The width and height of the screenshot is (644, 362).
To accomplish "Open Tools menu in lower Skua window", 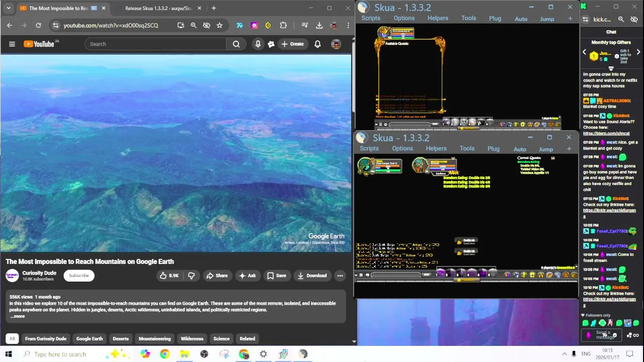I will (x=467, y=148).
